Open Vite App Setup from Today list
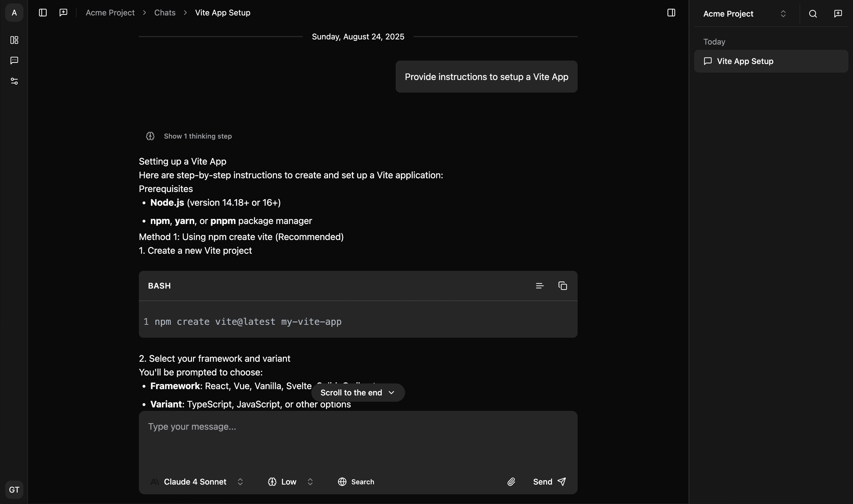This screenshot has width=853, height=504. point(771,61)
